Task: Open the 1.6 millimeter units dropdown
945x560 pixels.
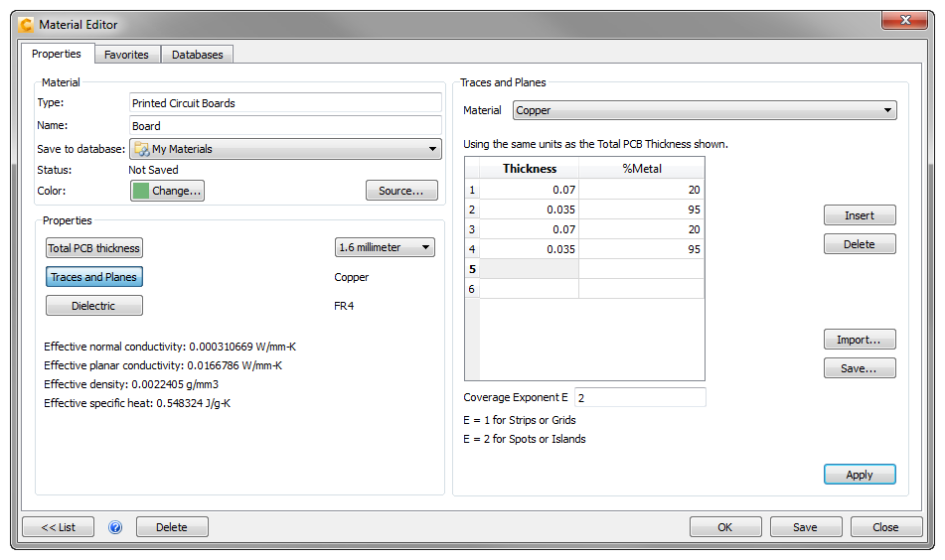Action: tap(385, 247)
